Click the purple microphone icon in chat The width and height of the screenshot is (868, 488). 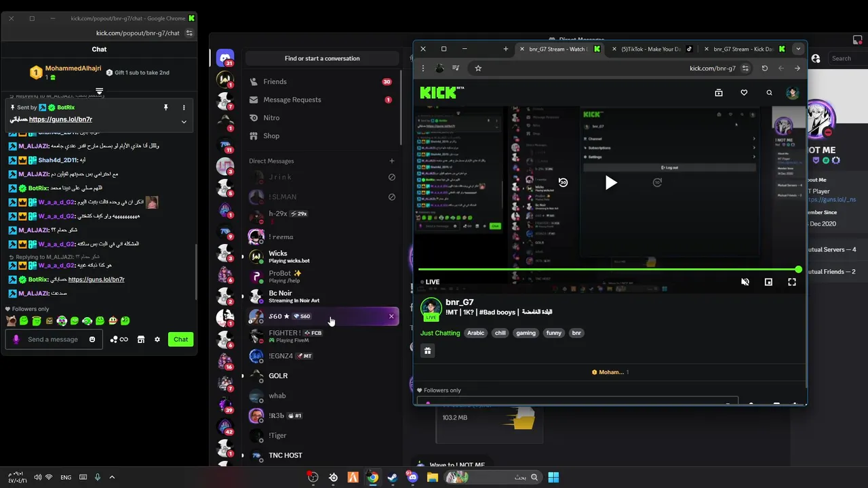pos(16,340)
